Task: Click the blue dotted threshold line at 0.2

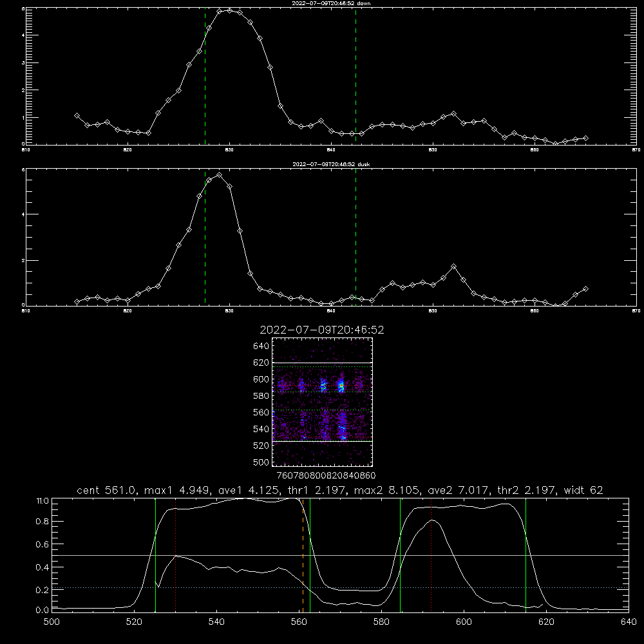Action: tap(340, 588)
